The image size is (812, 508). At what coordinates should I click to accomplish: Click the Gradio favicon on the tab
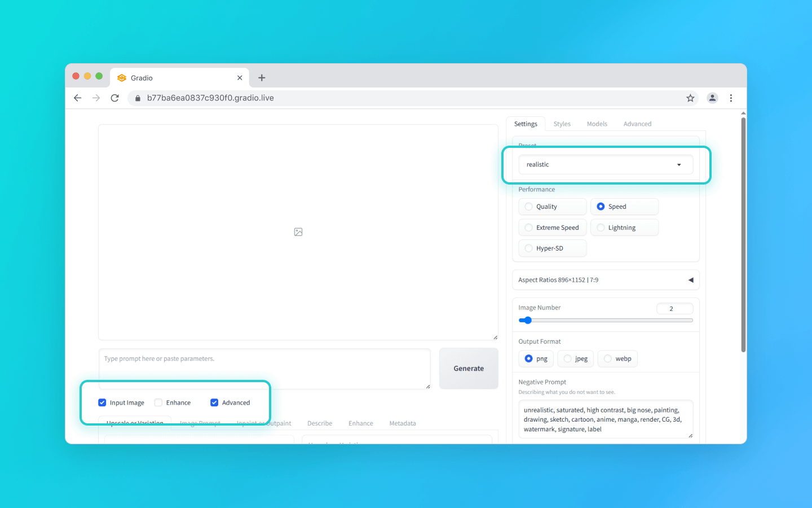(x=122, y=78)
